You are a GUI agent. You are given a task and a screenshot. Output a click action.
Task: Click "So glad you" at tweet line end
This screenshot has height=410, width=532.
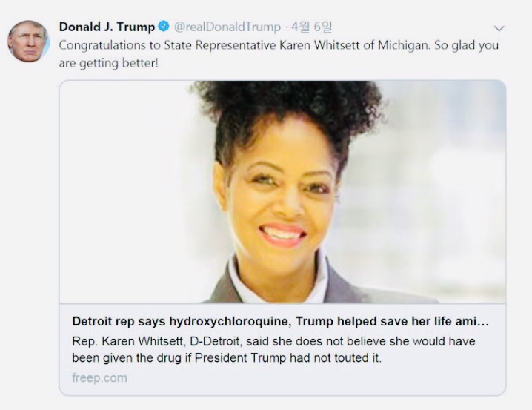(x=467, y=45)
